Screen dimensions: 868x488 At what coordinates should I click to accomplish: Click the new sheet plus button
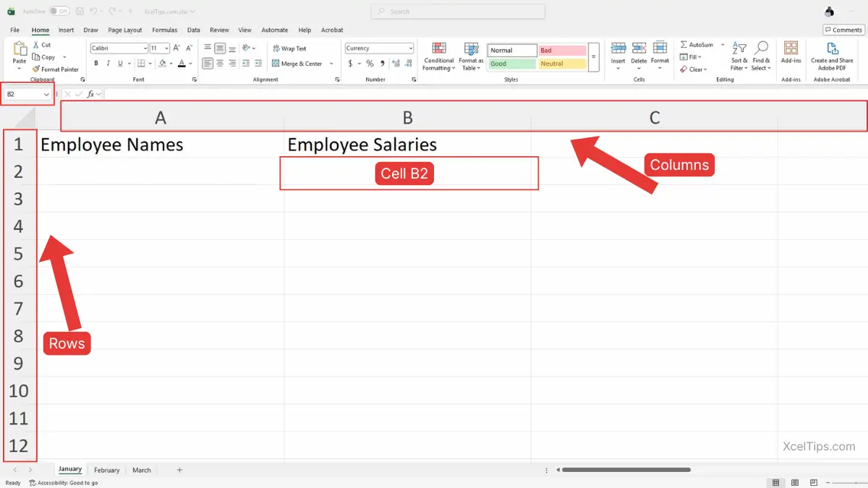[x=179, y=470]
